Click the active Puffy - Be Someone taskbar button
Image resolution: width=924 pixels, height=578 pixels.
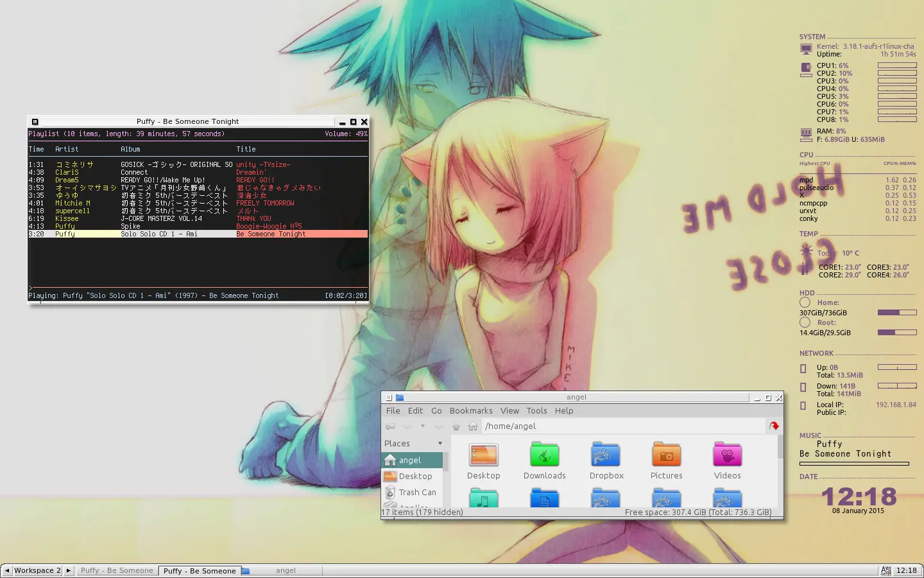(199, 570)
